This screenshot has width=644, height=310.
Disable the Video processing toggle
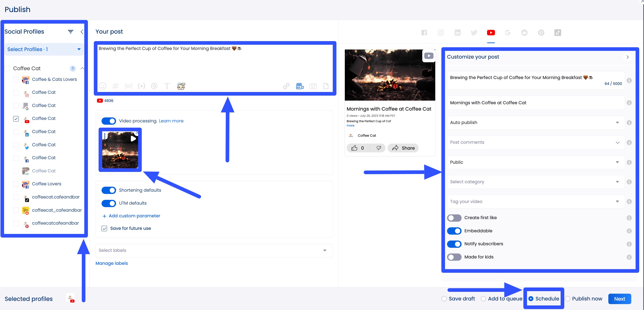pyautogui.click(x=109, y=121)
